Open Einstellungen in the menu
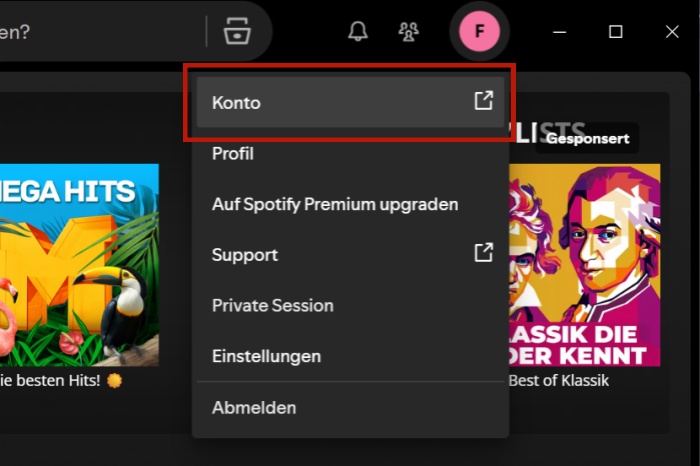Screen dimensions: 700x466 [x=266, y=356]
